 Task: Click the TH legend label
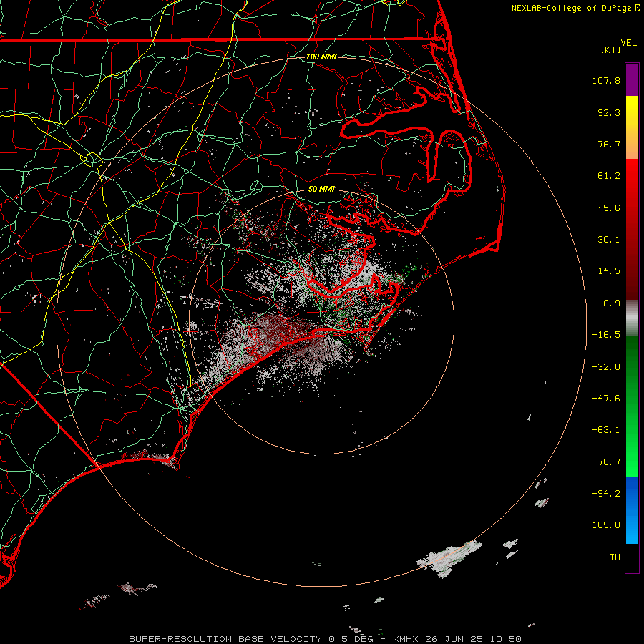click(615, 557)
